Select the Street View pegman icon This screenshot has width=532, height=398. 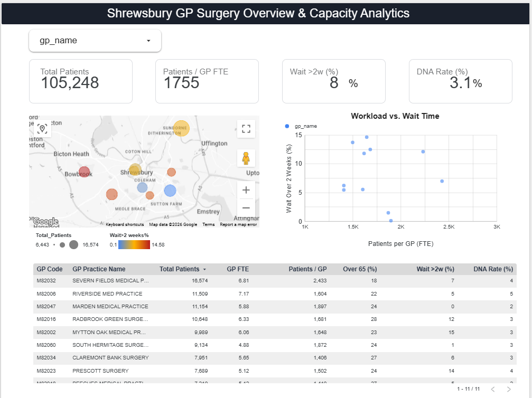[x=246, y=158]
